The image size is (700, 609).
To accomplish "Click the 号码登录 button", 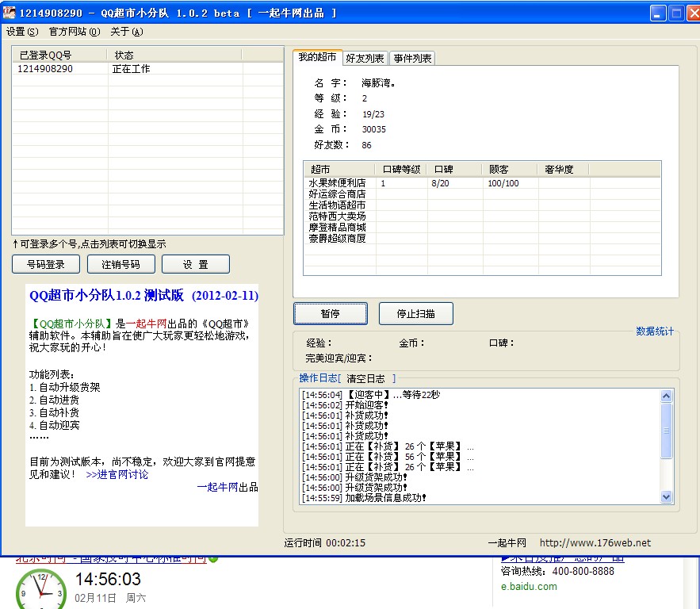I will (x=45, y=264).
